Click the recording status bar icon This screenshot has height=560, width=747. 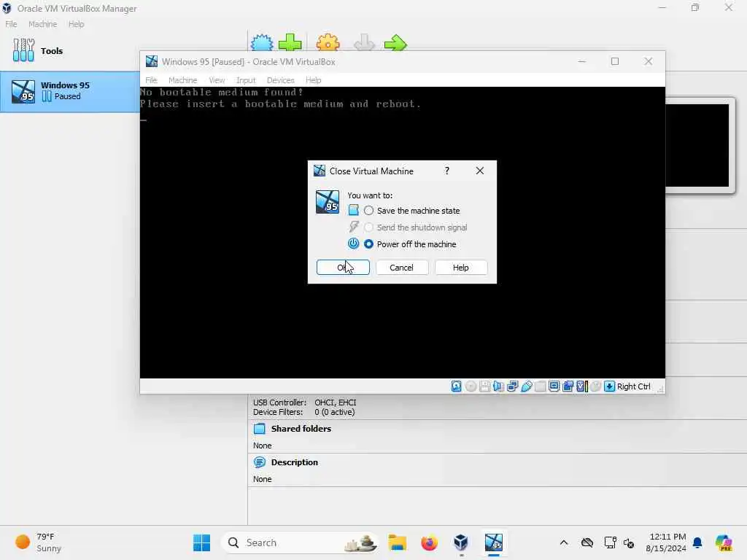(568, 386)
